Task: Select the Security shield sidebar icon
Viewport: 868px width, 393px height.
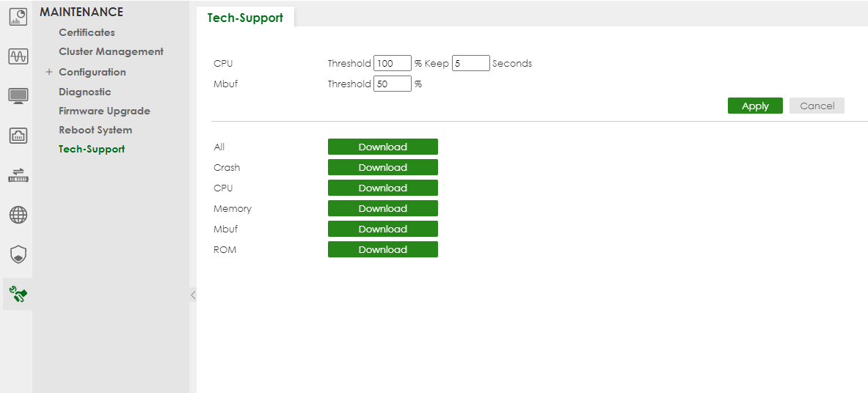Action: 18,254
